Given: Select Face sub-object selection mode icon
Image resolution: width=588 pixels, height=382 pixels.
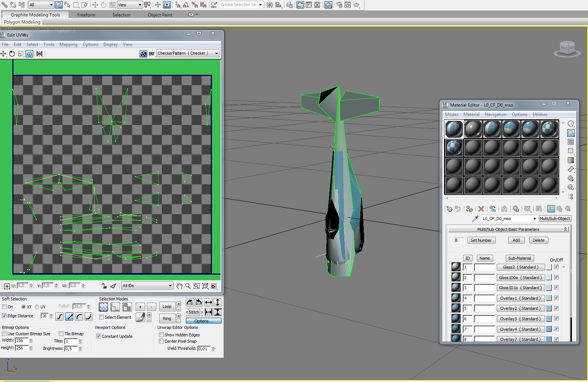Looking at the screenshot, I should pyautogui.click(x=127, y=307).
